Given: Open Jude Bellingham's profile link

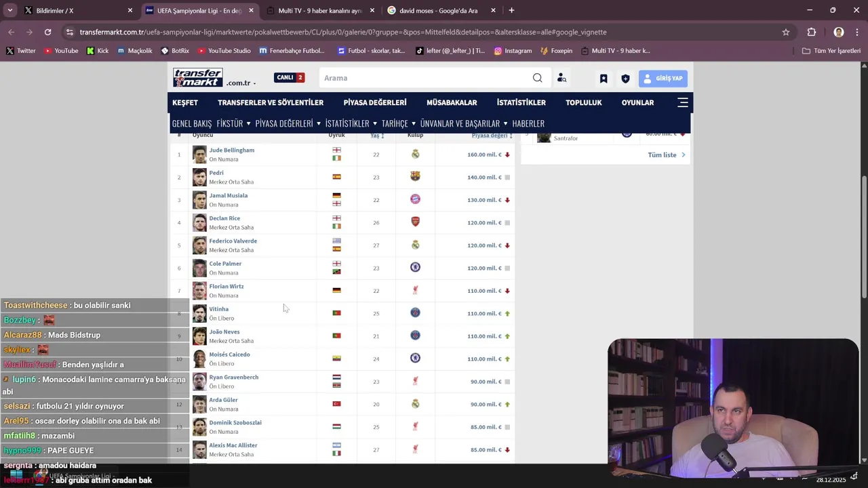Looking at the screenshot, I should coord(232,150).
